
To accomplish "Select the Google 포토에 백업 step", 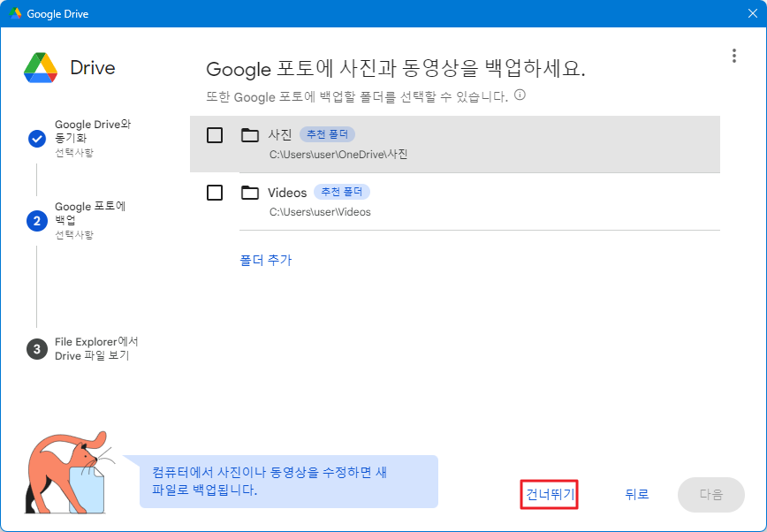I will (90, 213).
